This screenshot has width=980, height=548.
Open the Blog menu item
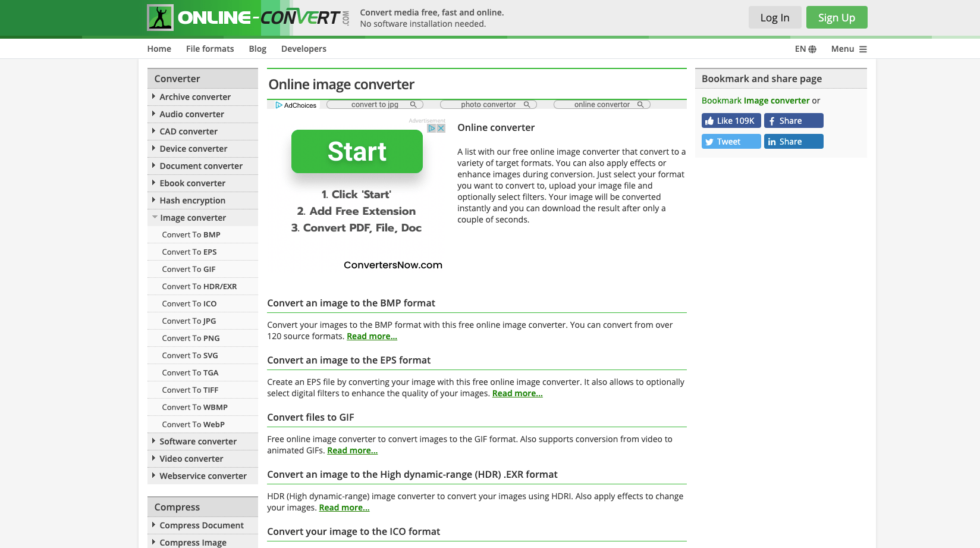[x=257, y=49]
